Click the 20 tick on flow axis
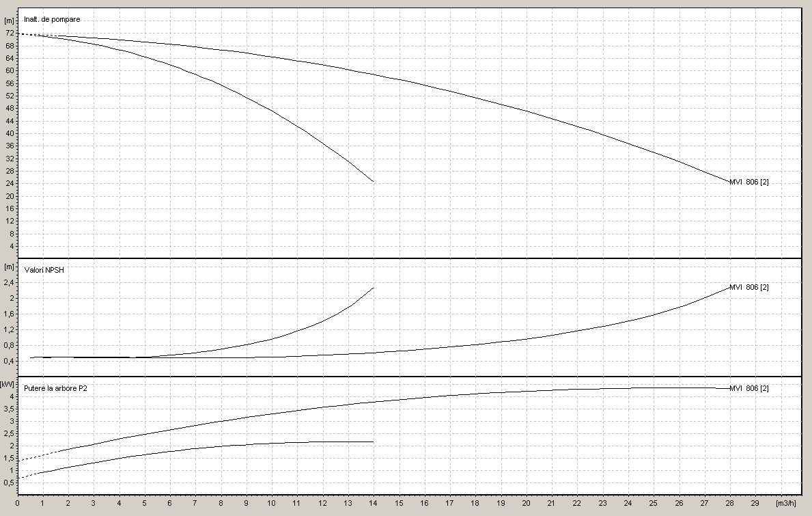812x516 pixels. pyautogui.click(x=526, y=503)
